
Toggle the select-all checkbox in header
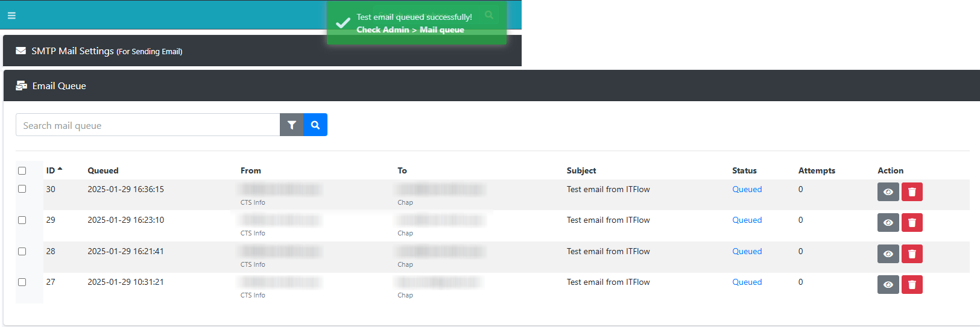coord(22,170)
